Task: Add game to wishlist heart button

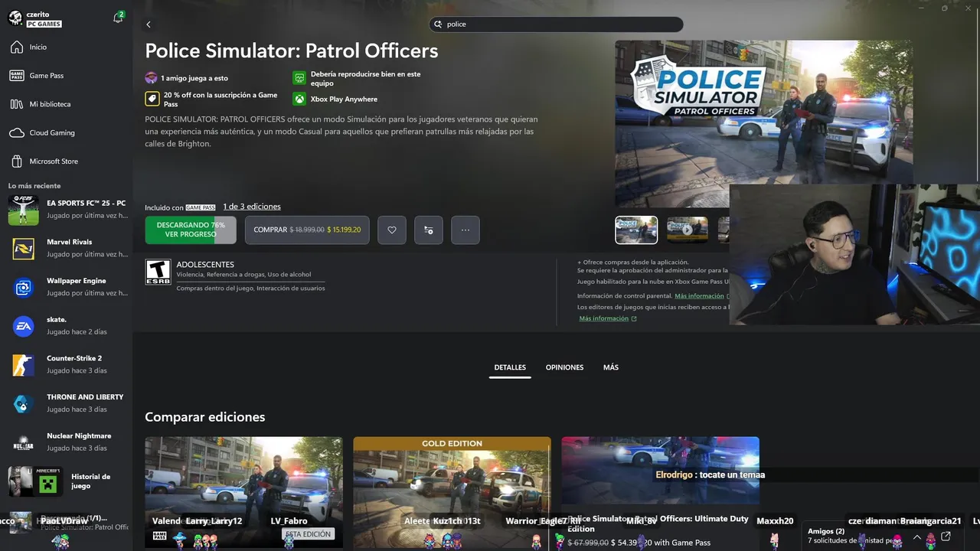Action: [392, 230]
